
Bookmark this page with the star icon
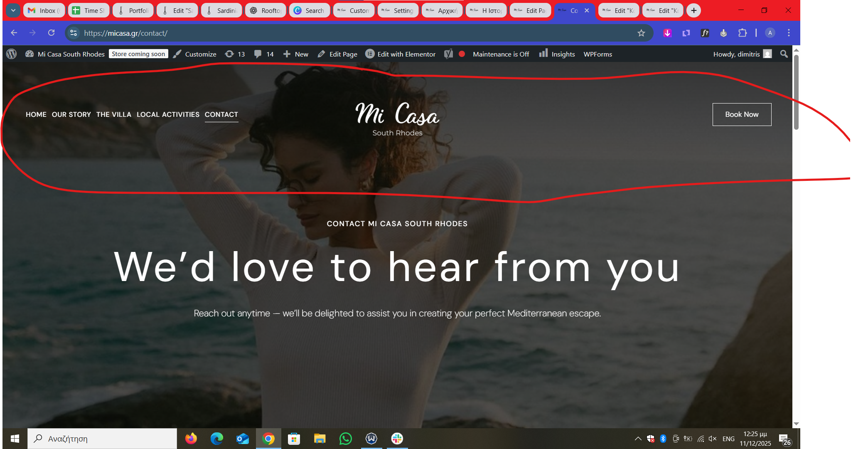(x=641, y=33)
